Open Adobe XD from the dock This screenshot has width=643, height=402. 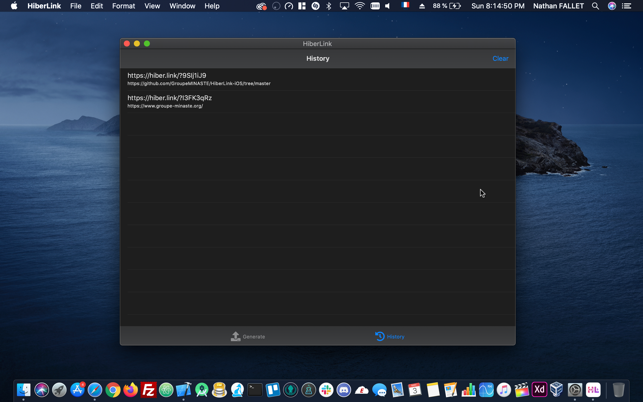coord(539,389)
